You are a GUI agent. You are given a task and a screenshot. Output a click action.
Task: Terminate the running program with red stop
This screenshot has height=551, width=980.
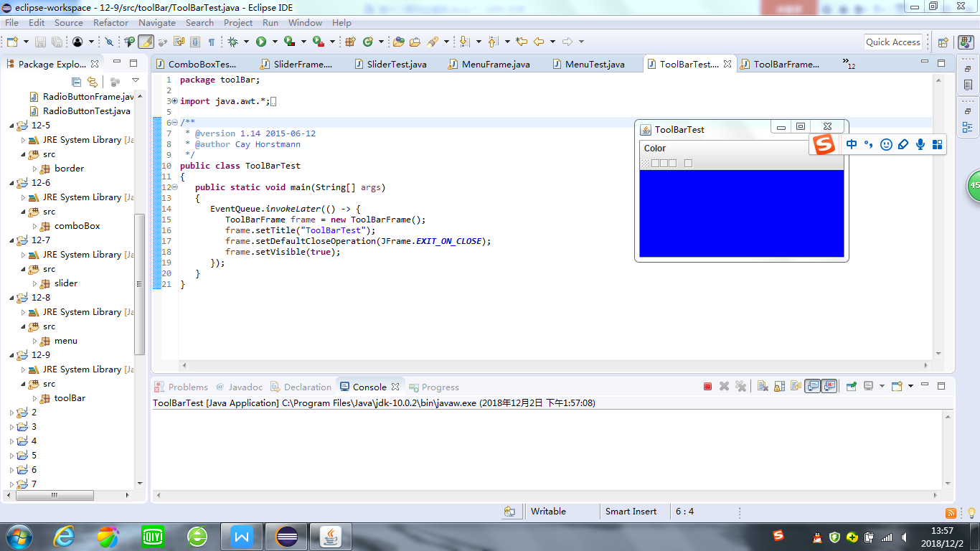click(707, 386)
